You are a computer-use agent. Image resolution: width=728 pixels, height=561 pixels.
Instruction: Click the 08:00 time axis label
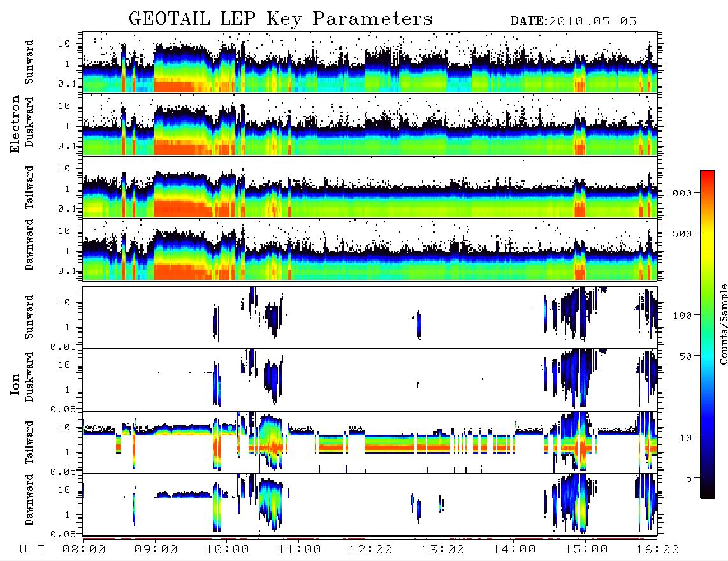pyautogui.click(x=84, y=550)
